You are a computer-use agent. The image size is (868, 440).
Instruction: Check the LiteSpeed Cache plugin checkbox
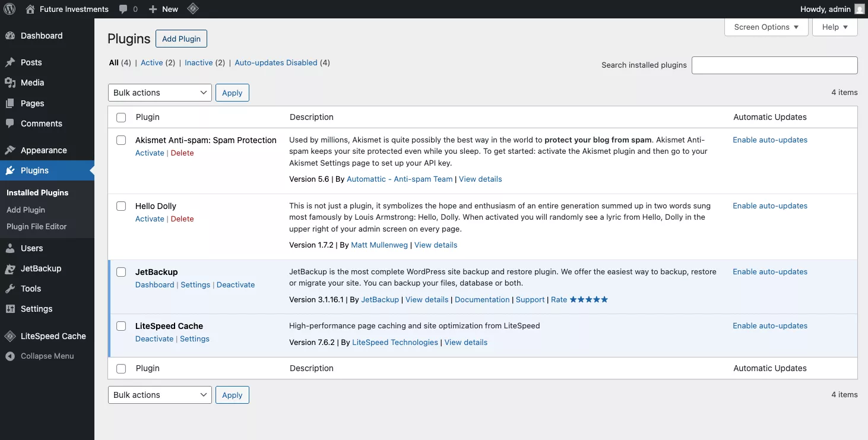click(121, 326)
